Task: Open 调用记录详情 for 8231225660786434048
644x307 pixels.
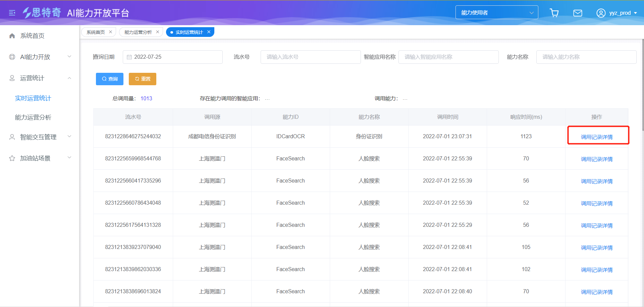Action: tap(597, 203)
